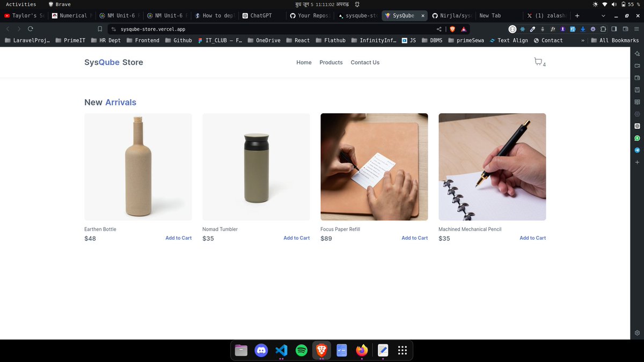Open reading list icon in sidebar

coord(637,102)
